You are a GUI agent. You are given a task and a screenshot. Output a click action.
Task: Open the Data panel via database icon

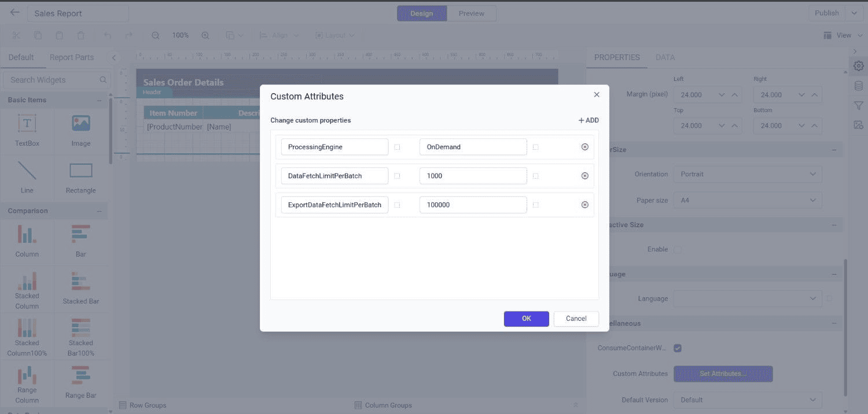859,85
